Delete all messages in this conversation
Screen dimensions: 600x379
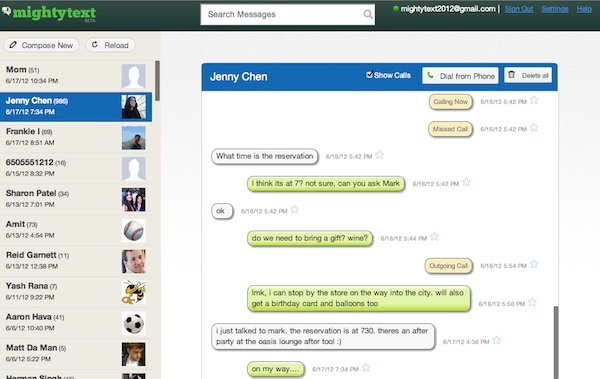(x=528, y=75)
